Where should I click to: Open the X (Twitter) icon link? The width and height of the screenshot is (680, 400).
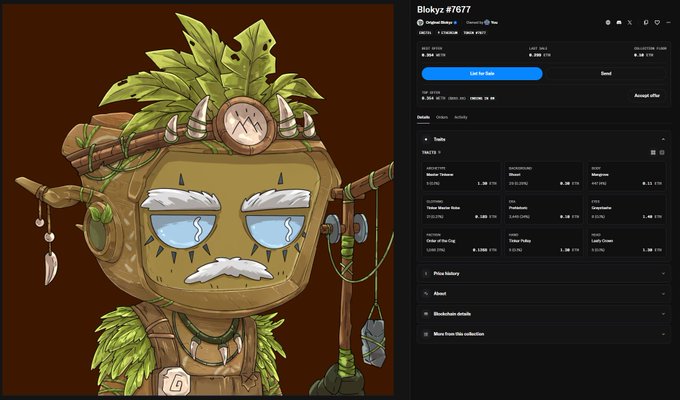pos(630,23)
